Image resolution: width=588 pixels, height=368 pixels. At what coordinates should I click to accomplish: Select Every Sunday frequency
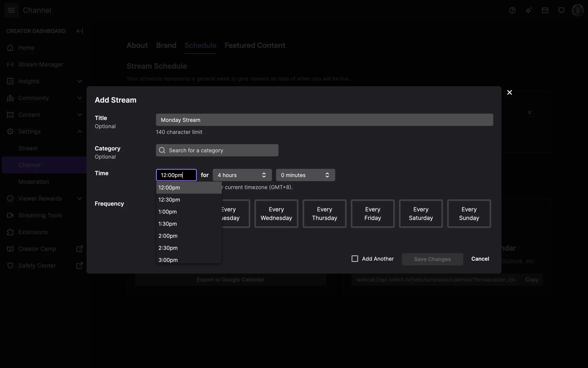click(x=469, y=214)
